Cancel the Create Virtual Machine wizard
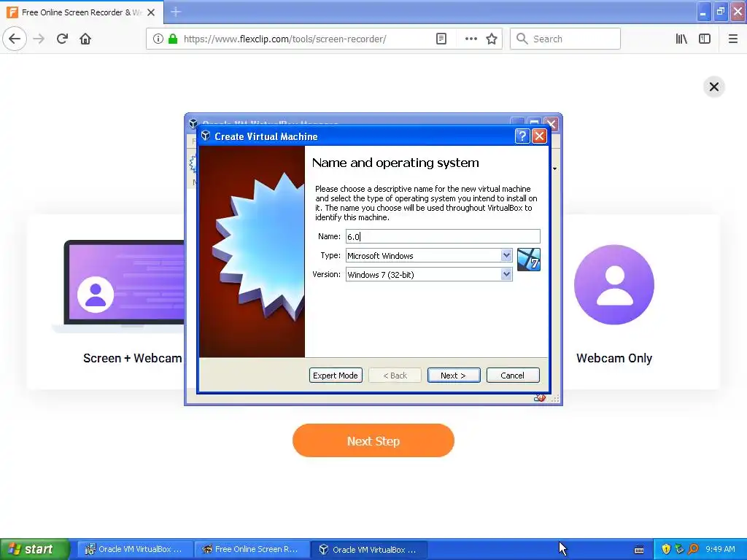This screenshot has height=560, width=747. pyautogui.click(x=513, y=376)
